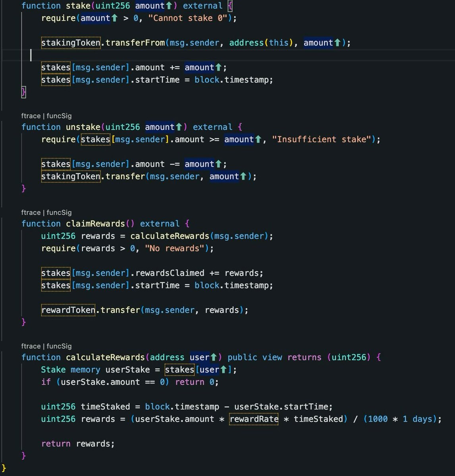Click the "Cannot stake 0" string
Image resolution: width=455 pixels, height=476 pixels.
pyautogui.click(x=188, y=18)
